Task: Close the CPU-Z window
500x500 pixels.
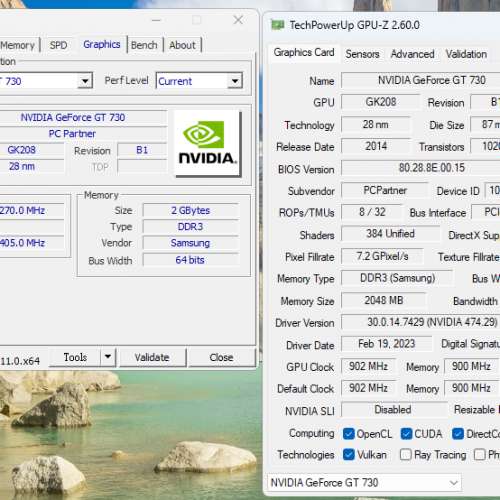Action: [x=238, y=20]
